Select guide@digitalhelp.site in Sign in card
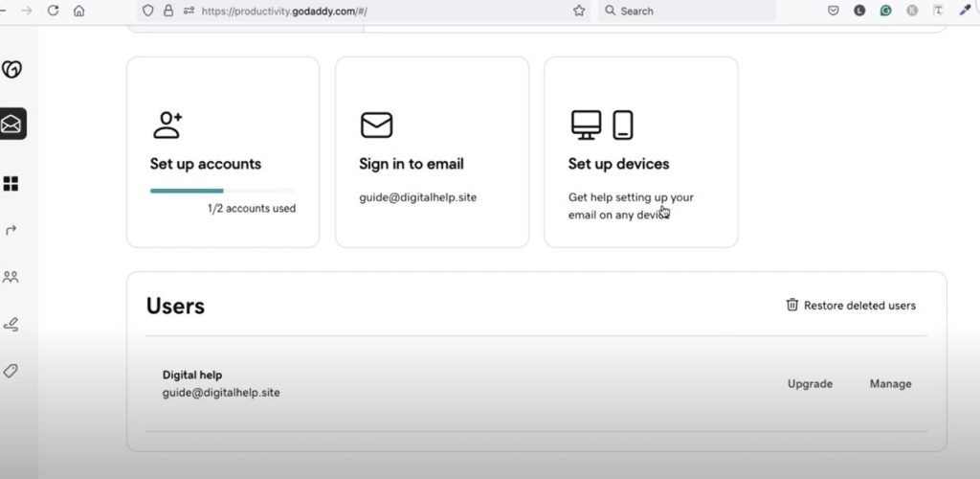The width and height of the screenshot is (980, 479). pyautogui.click(x=417, y=197)
